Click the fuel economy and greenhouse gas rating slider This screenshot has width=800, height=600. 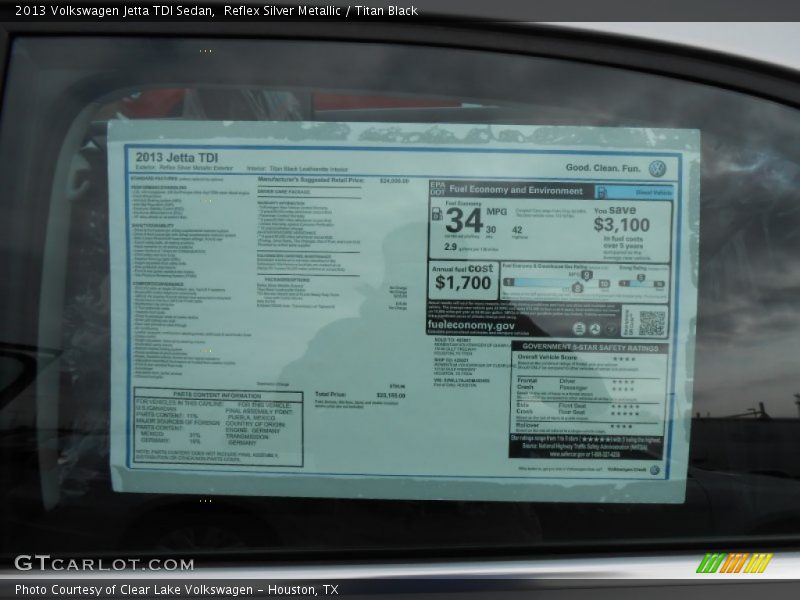point(556,283)
